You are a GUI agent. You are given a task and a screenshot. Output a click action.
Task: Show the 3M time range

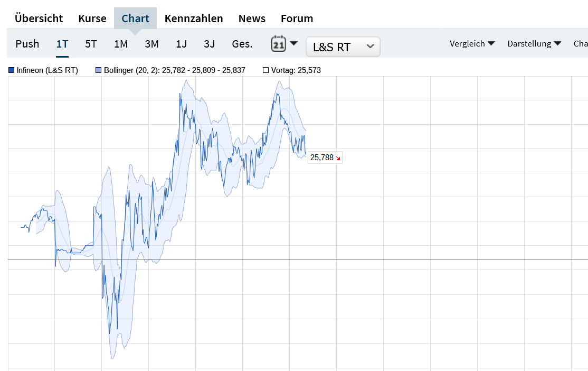(151, 44)
